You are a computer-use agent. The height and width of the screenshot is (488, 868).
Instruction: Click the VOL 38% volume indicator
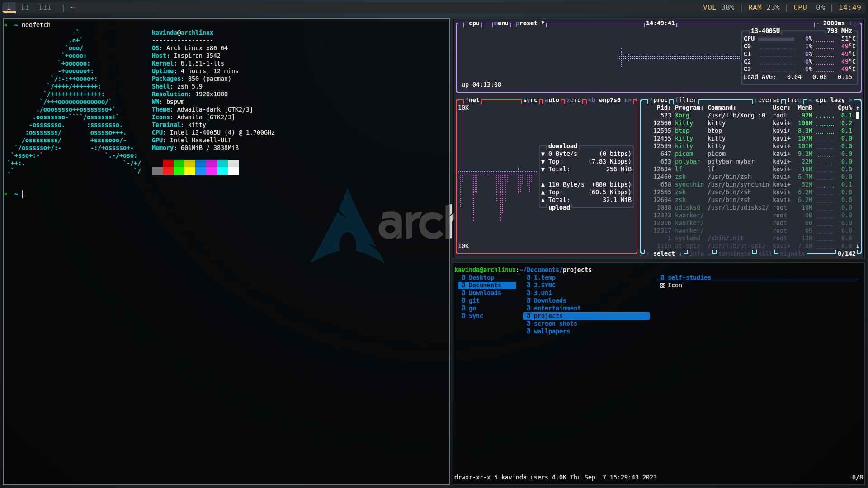(x=718, y=8)
